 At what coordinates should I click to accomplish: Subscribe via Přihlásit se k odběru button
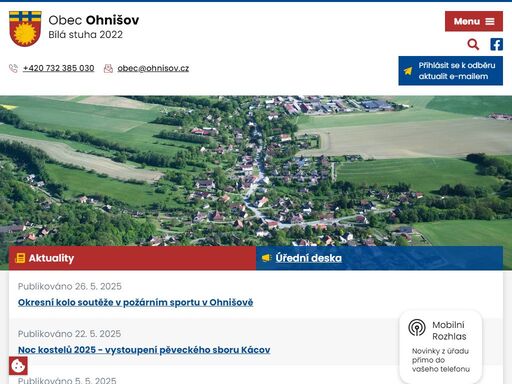pyautogui.click(x=451, y=71)
